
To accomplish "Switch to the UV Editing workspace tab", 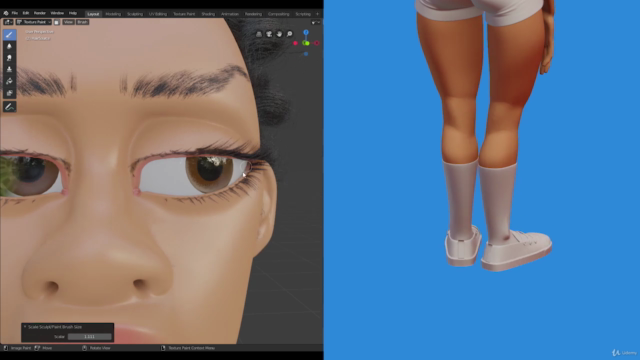I will (x=158, y=14).
